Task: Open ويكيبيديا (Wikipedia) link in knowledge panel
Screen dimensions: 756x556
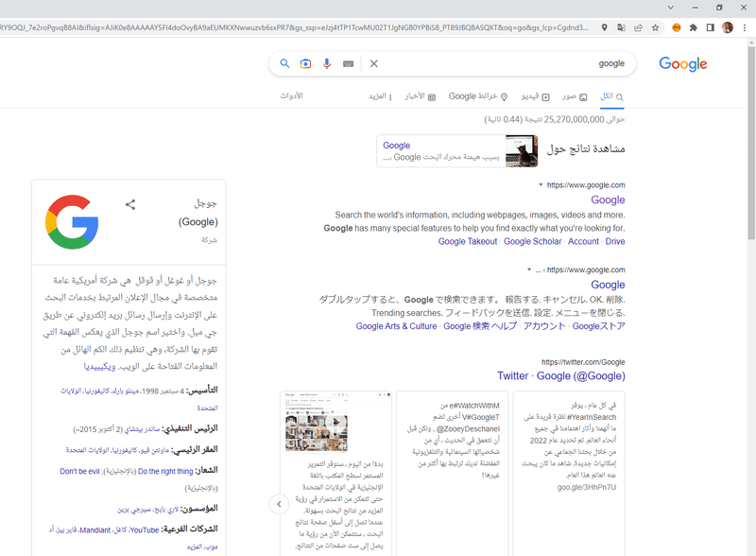Action: [x=100, y=367]
